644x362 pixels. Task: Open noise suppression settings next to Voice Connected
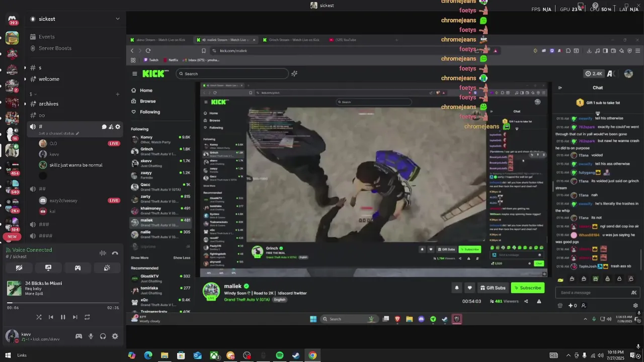[x=103, y=253]
